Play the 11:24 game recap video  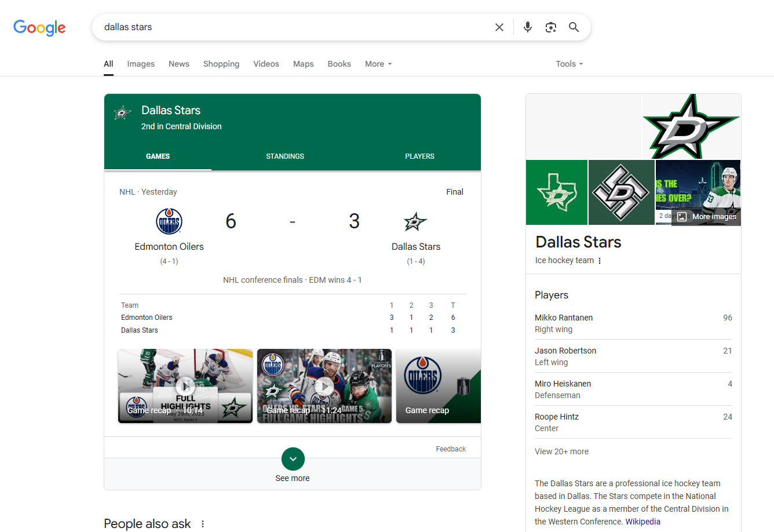click(x=324, y=386)
